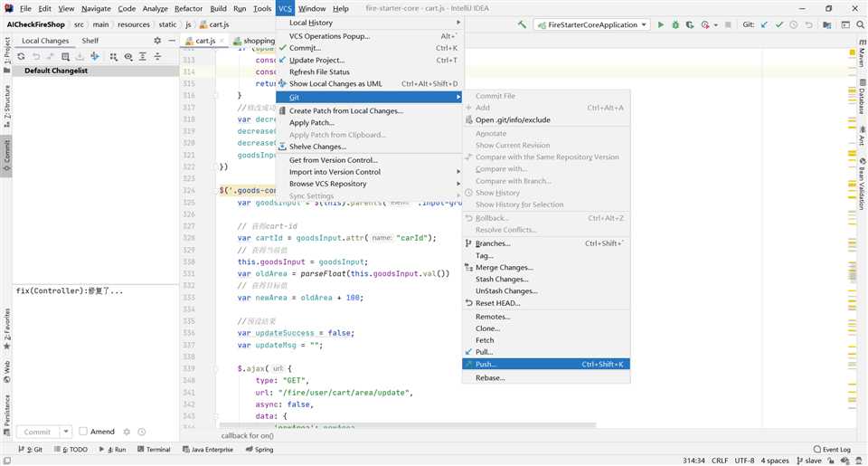Open the Commit panel gear settings icon
The height and width of the screenshot is (466, 868).
click(x=157, y=41)
